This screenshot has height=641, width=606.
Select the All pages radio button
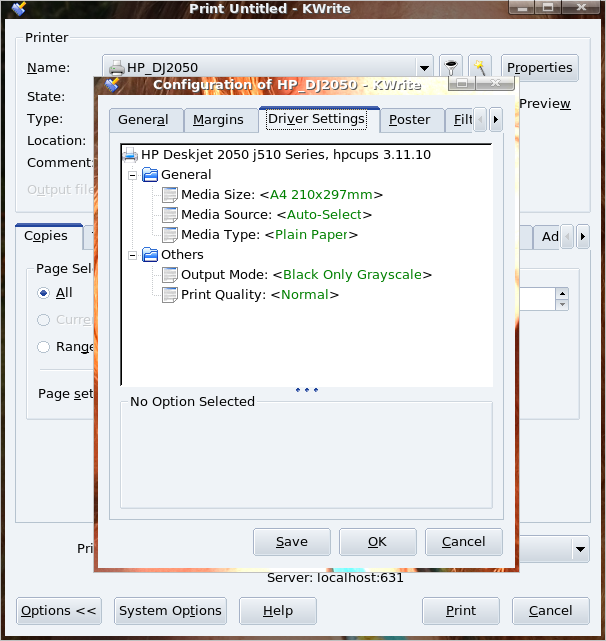click(x=43, y=293)
